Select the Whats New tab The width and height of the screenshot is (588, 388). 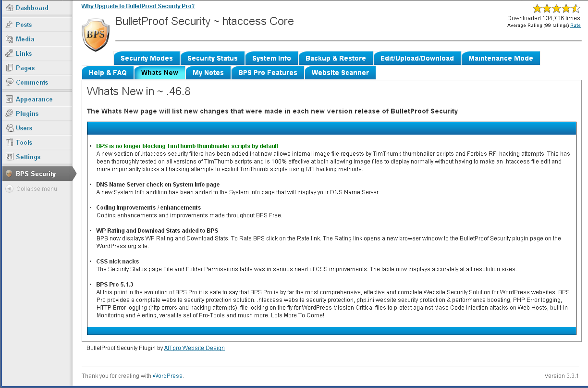tap(160, 73)
